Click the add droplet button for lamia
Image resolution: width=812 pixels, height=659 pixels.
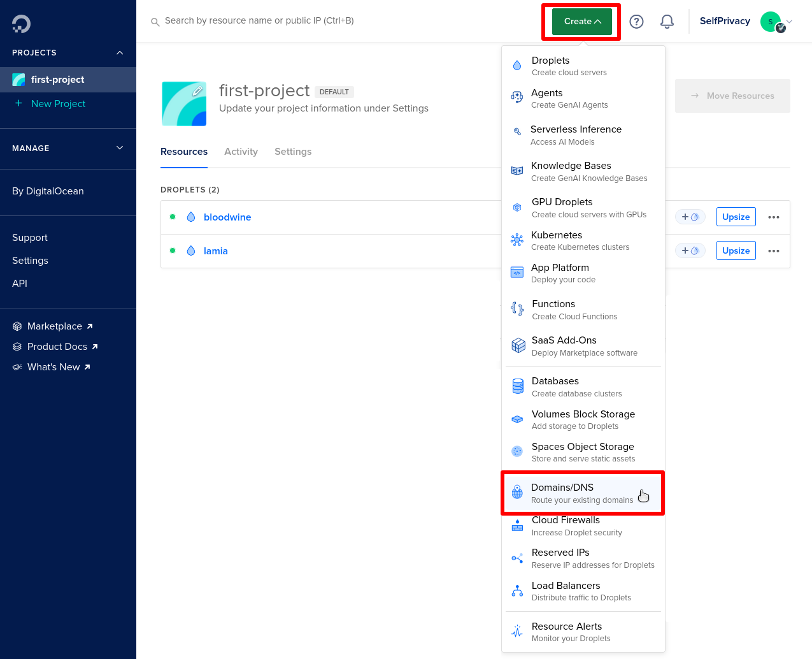(x=690, y=251)
